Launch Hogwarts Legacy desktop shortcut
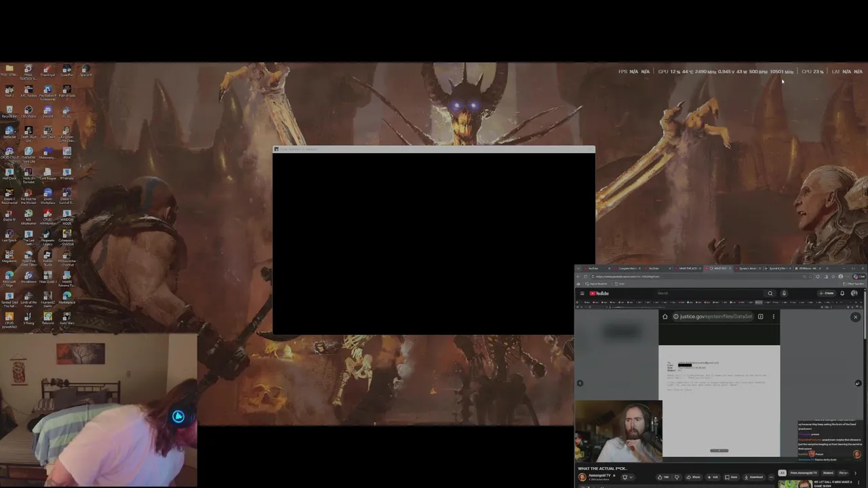 47,235
